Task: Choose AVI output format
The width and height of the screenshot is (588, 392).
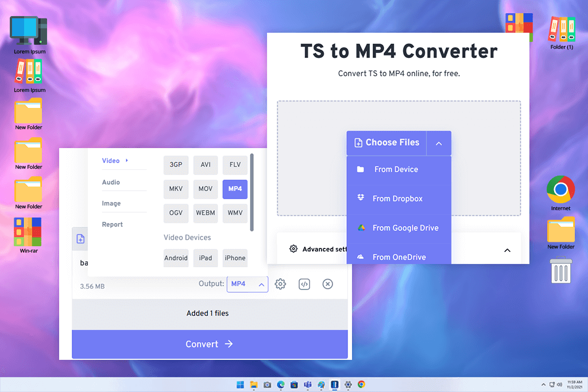Action: pos(206,165)
